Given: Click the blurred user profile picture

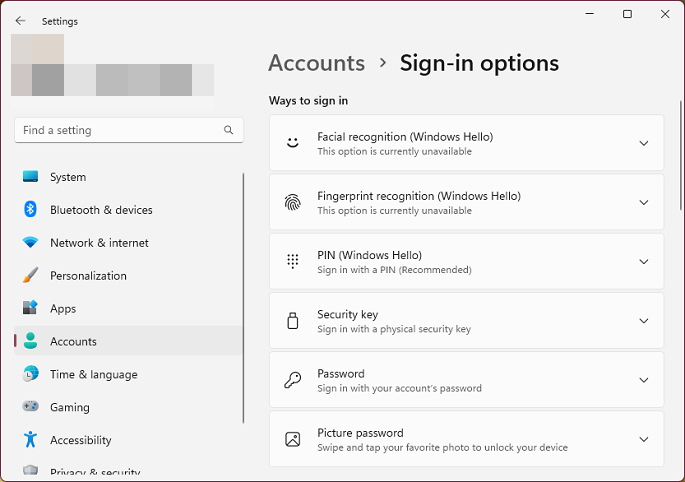Looking at the screenshot, I should tap(38, 65).
